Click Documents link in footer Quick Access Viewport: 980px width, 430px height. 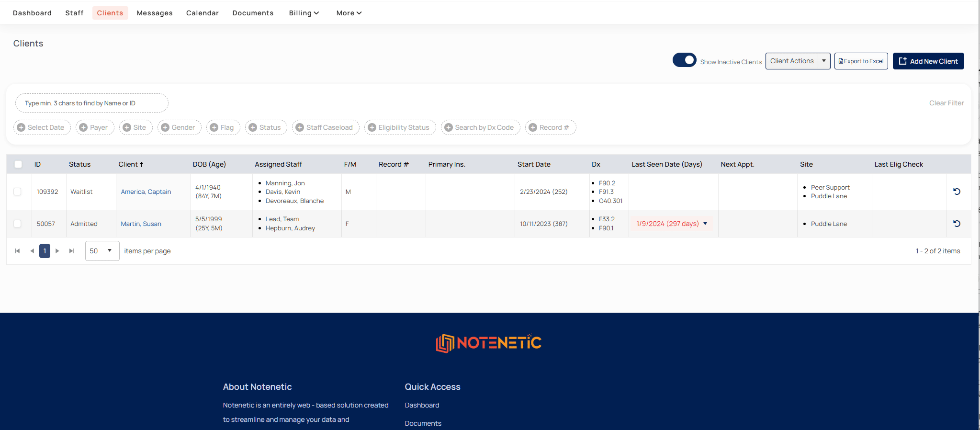click(423, 423)
